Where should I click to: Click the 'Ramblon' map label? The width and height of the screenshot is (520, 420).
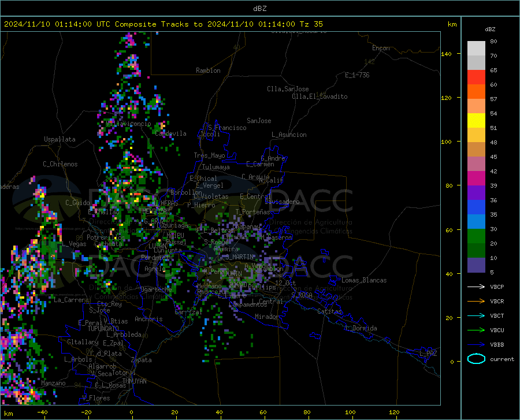pos(208,70)
